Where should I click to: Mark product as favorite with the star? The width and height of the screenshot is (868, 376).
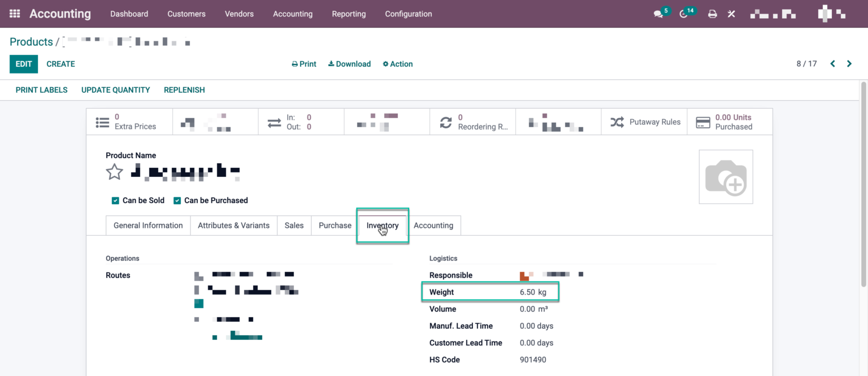coord(114,171)
